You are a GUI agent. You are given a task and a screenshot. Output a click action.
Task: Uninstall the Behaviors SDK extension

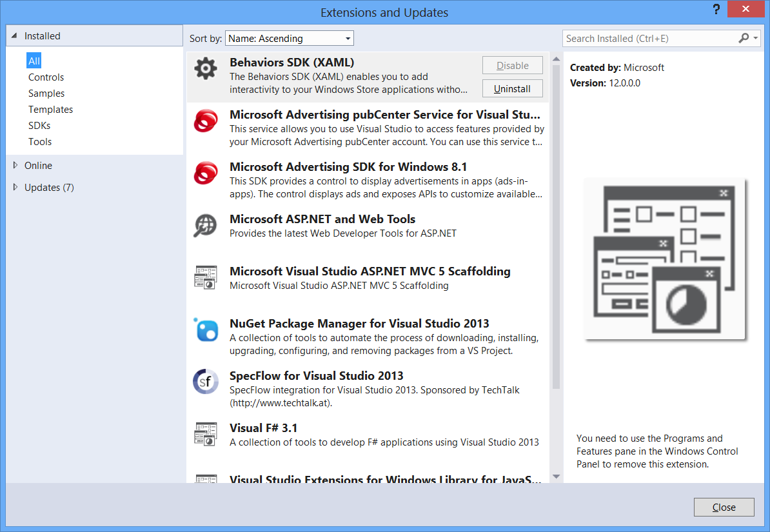(512, 89)
